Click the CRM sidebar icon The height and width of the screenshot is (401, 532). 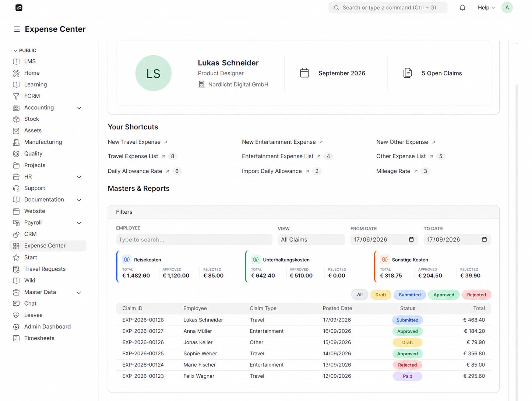click(16, 234)
